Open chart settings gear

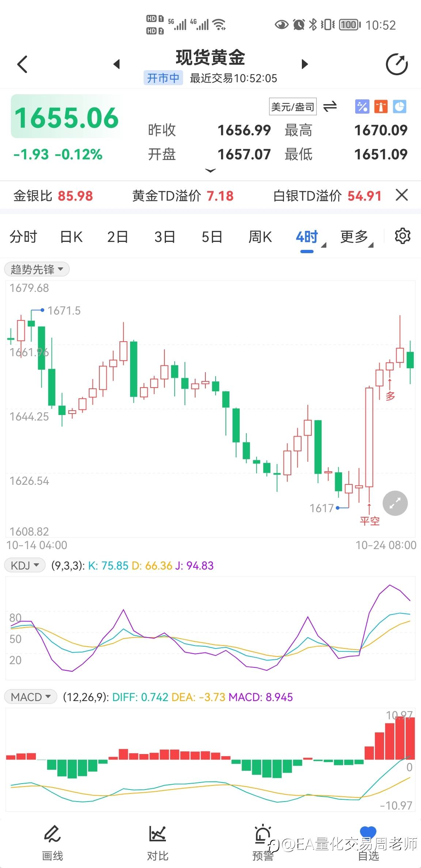pos(402,236)
